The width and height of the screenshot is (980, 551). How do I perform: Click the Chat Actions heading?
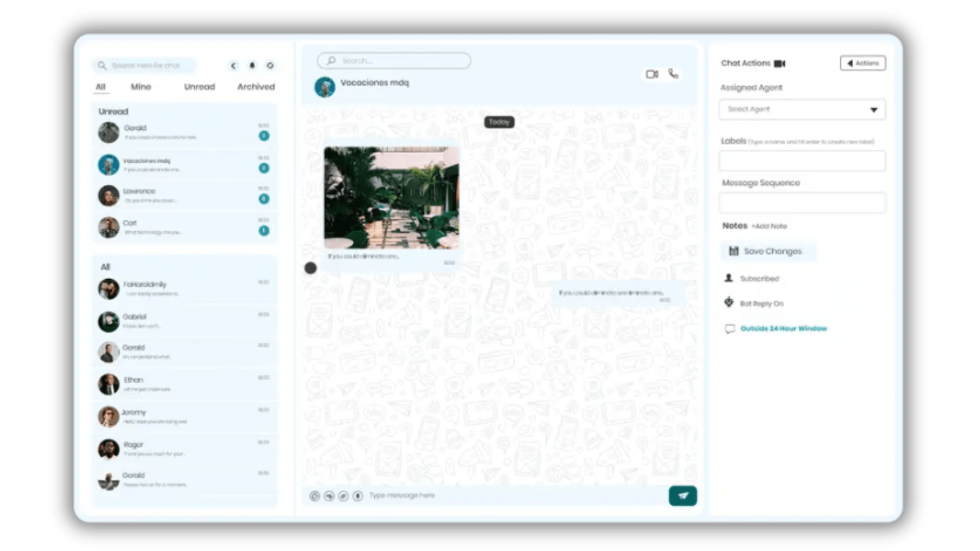coord(745,63)
